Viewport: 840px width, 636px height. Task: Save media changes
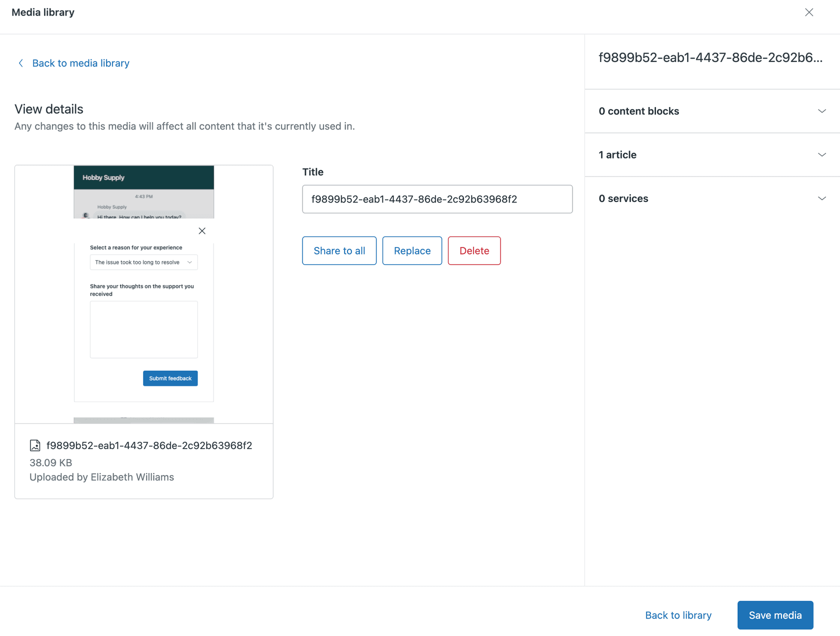[775, 615]
